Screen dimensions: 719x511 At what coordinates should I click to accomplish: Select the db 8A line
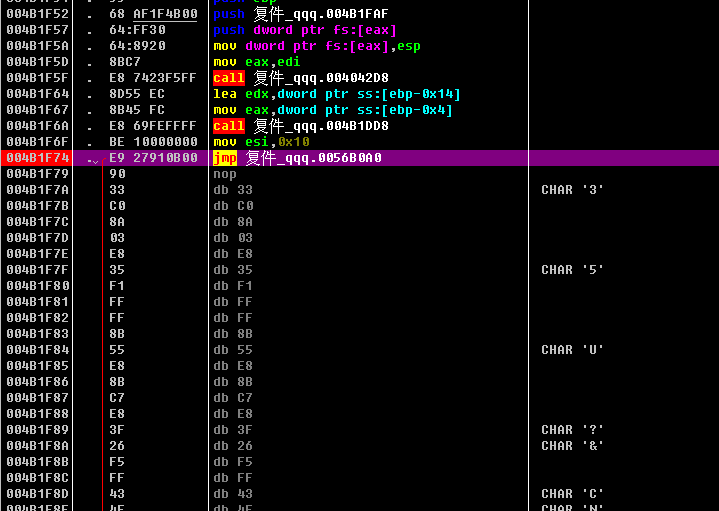point(233,222)
